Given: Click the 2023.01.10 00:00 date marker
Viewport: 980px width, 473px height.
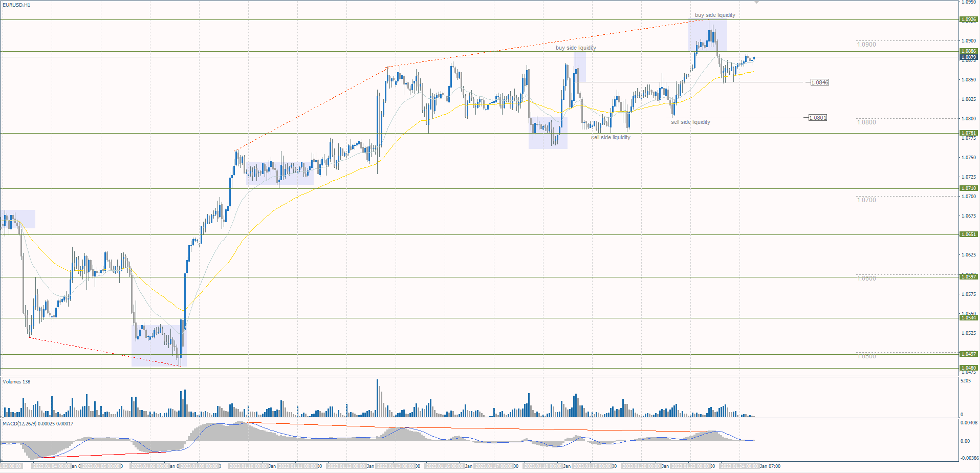Looking at the screenshot, I should 249,466.
